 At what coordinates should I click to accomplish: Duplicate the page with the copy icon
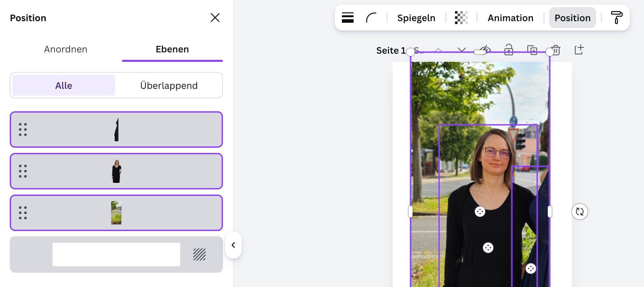532,50
